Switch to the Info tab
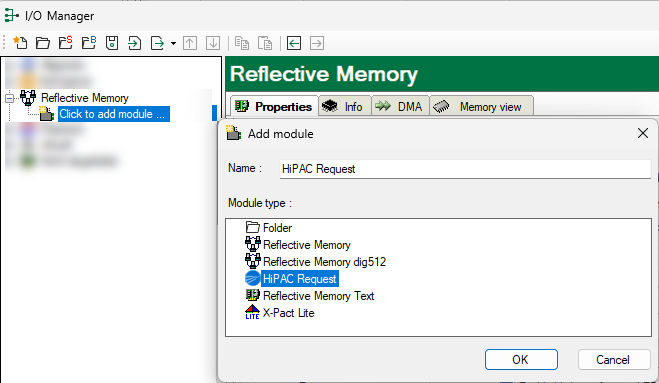This screenshot has height=383, width=659. click(x=345, y=106)
